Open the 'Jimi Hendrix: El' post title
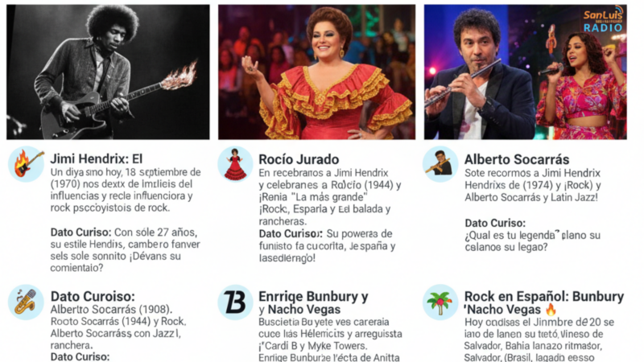644x362 pixels. tap(97, 158)
